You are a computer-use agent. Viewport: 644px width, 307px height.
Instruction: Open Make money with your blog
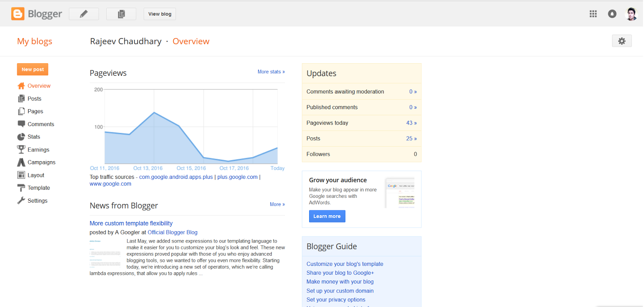340,282
